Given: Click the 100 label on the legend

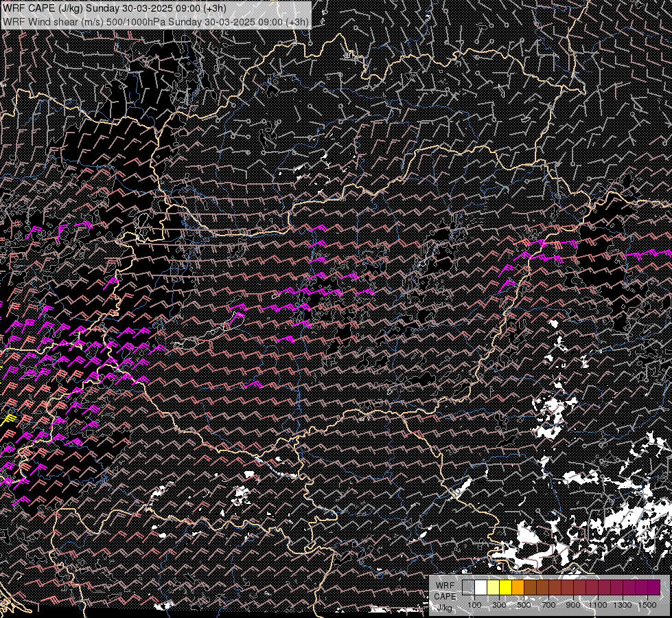Looking at the screenshot, I should 475,605.
